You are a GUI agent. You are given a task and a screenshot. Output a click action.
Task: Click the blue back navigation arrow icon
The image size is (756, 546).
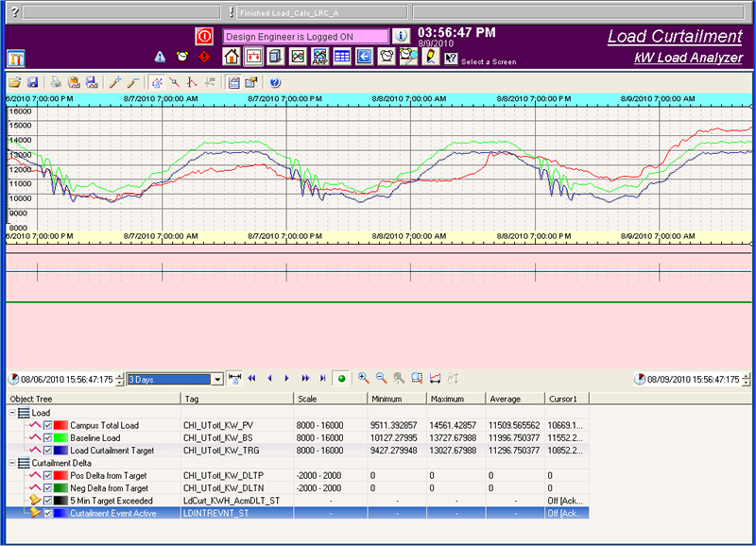click(x=363, y=57)
